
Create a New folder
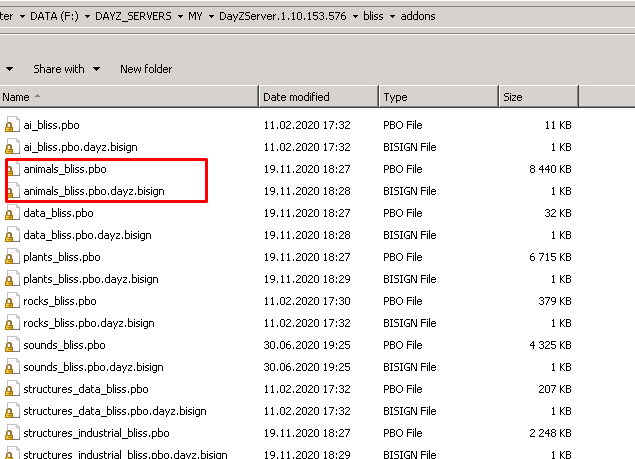[x=146, y=69]
